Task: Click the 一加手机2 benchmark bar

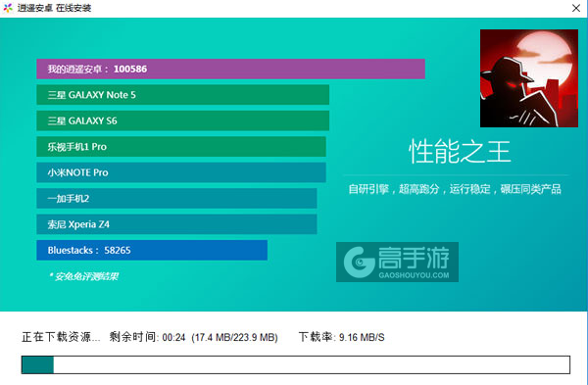Action: click(176, 198)
